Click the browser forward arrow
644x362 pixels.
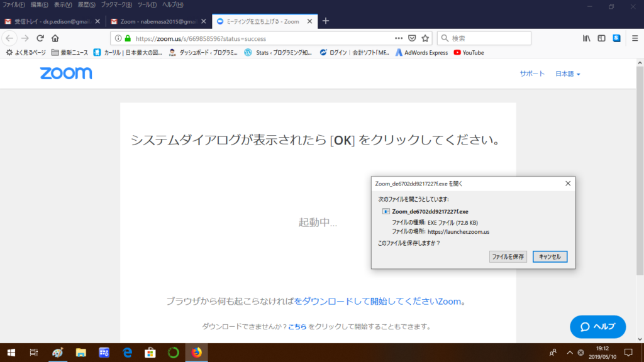point(25,38)
